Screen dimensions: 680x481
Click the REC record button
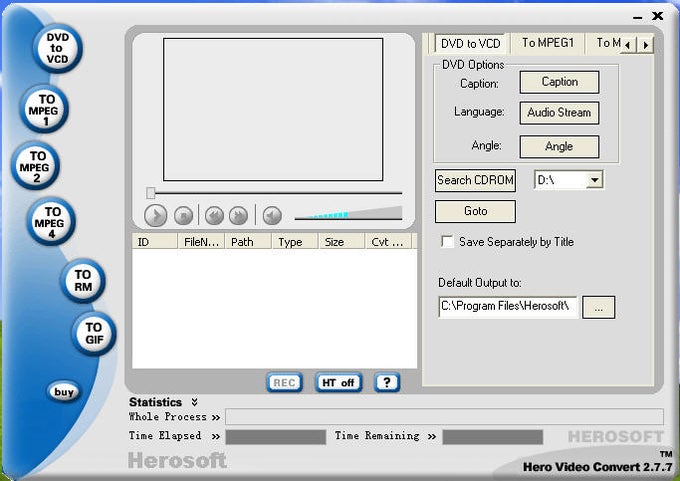point(284,383)
